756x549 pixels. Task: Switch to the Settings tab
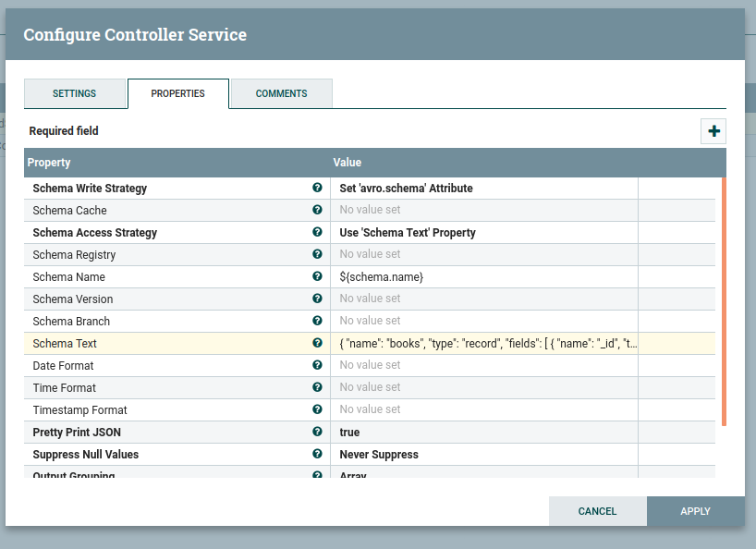point(74,93)
